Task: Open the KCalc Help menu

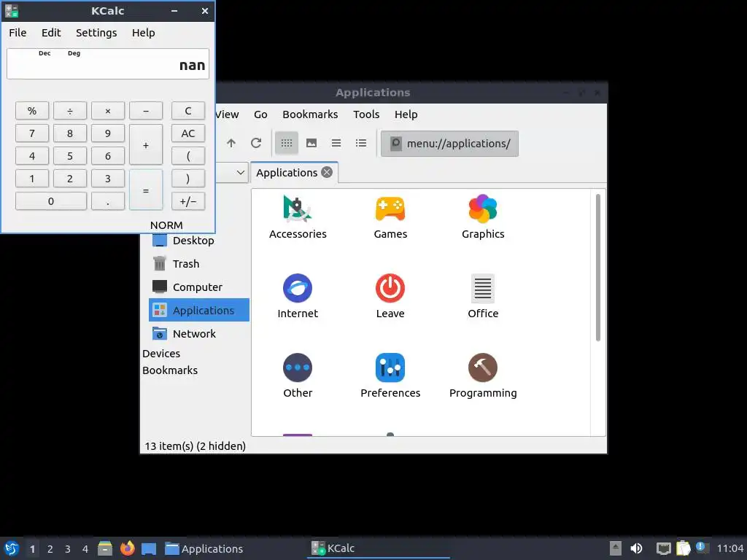Action: (x=144, y=32)
